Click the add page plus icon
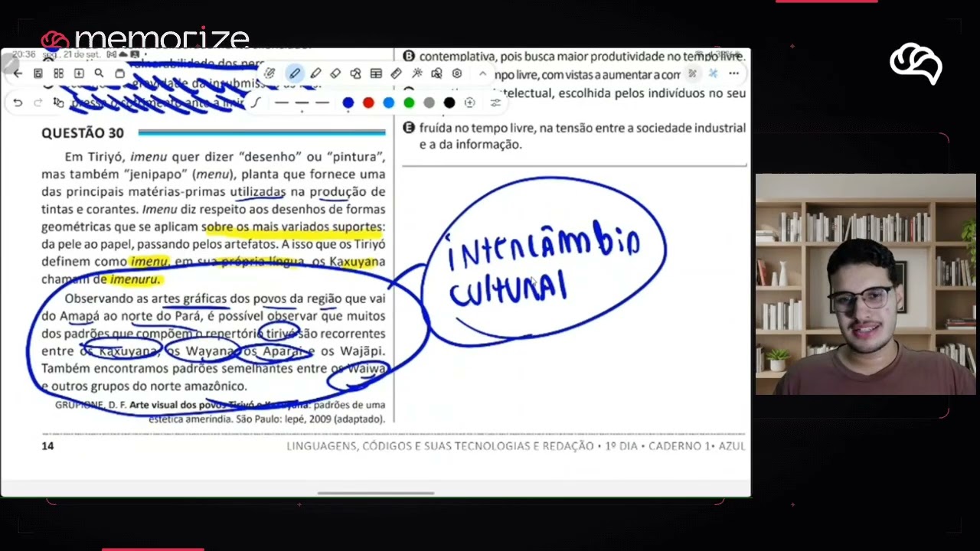This screenshot has width=980, height=551. [x=79, y=73]
